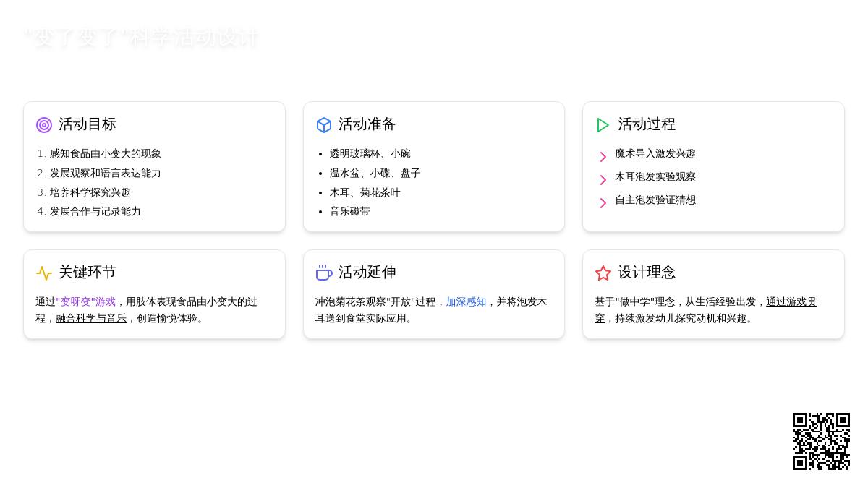Click the purple "变呀变"游戏 text

86,302
